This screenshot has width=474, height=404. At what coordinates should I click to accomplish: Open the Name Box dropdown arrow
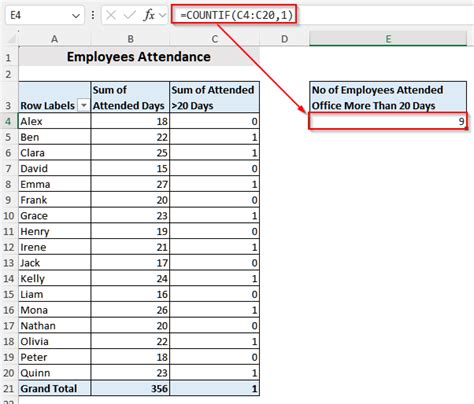pos(76,15)
